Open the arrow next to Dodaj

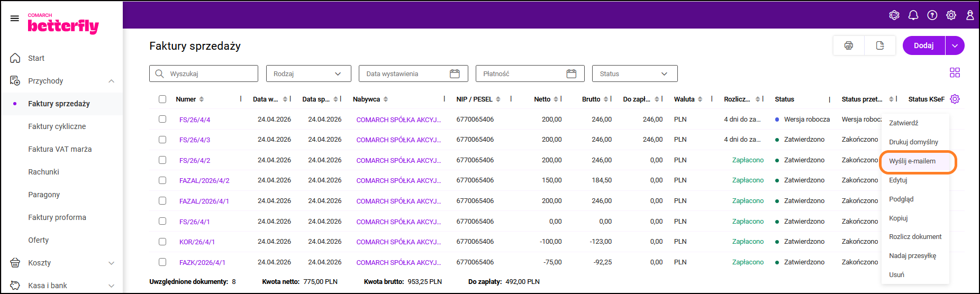click(x=955, y=45)
